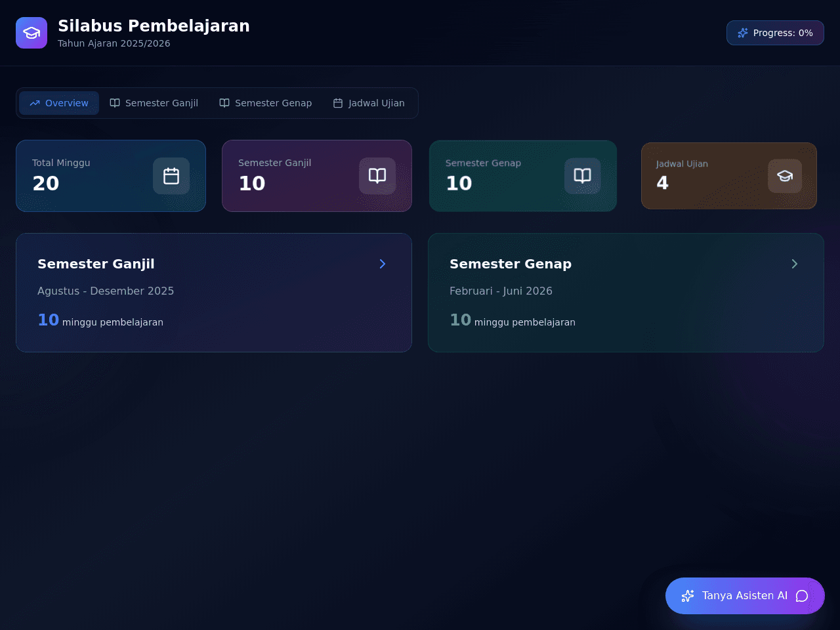Click the Silabus Pembelajaran title
This screenshot has height=630, width=840.
(154, 26)
